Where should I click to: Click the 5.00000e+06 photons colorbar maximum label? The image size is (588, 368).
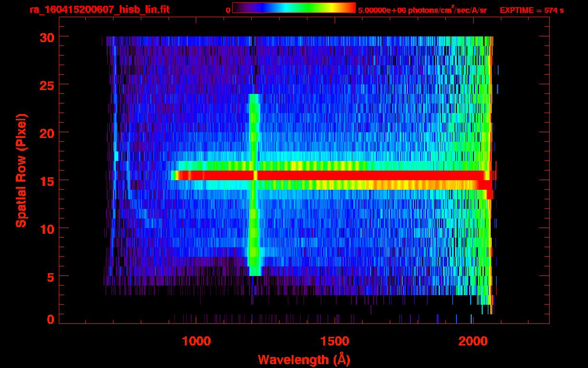(422, 10)
